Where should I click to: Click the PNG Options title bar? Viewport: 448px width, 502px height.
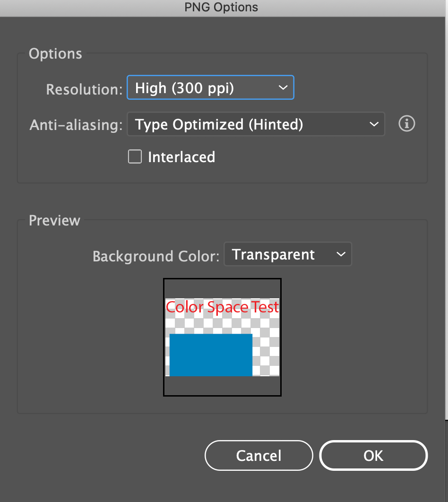pyautogui.click(x=221, y=7)
